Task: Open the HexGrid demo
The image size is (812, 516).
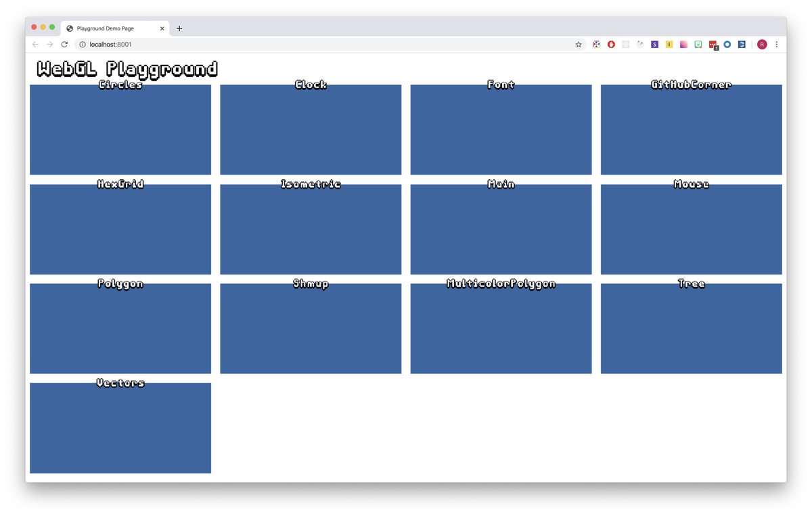Action: point(120,229)
